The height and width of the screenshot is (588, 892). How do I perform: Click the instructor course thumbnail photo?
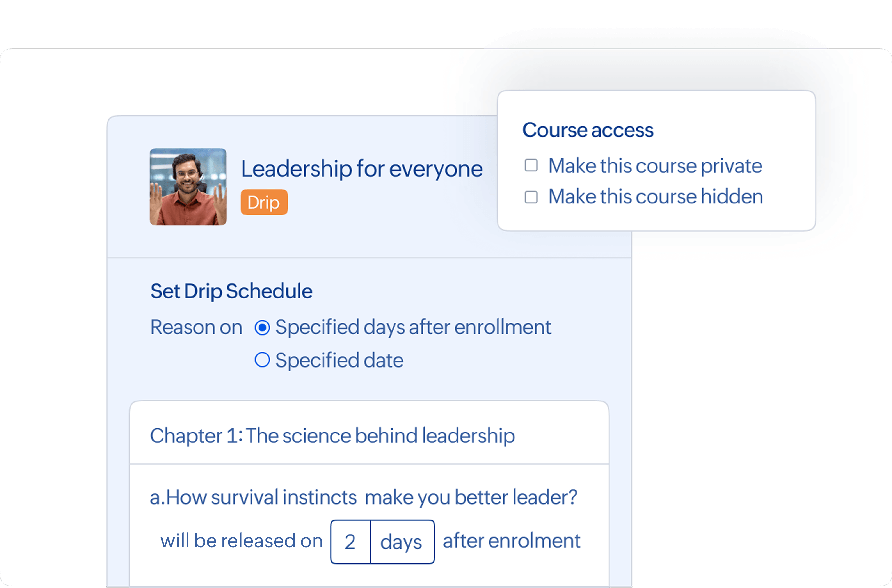tap(188, 187)
